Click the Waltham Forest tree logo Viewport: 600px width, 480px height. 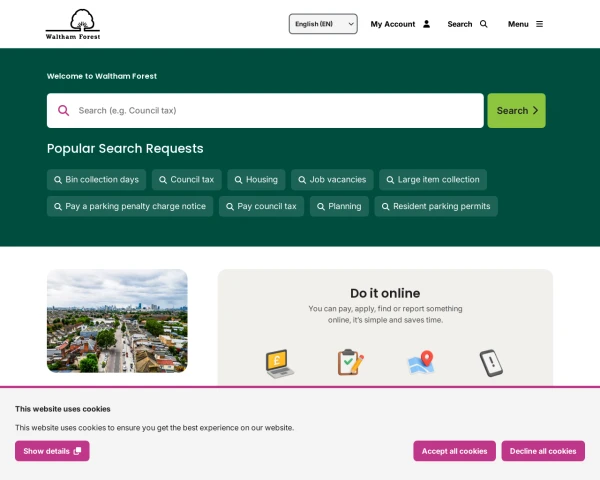pyautogui.click(x=73, y=24)
